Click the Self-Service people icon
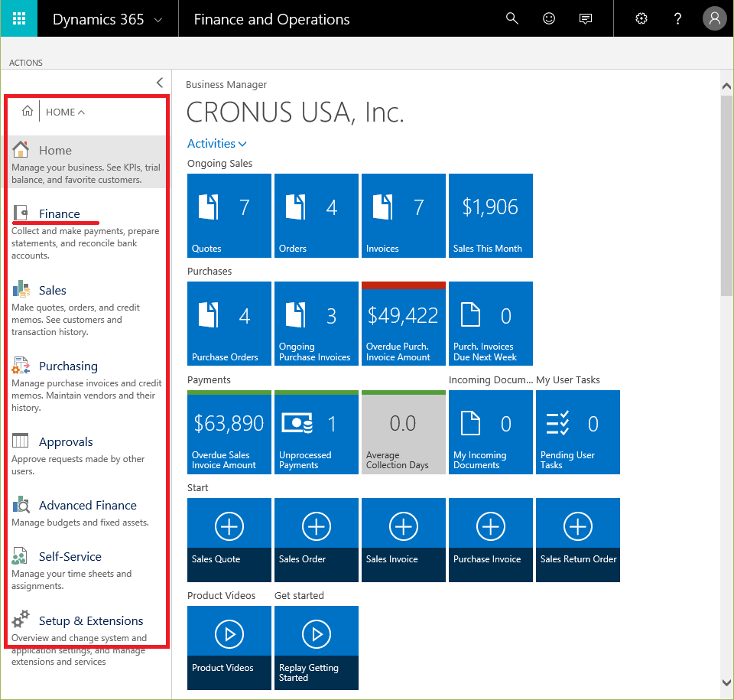Screen dimensions: 734x700 pos(20,555)
